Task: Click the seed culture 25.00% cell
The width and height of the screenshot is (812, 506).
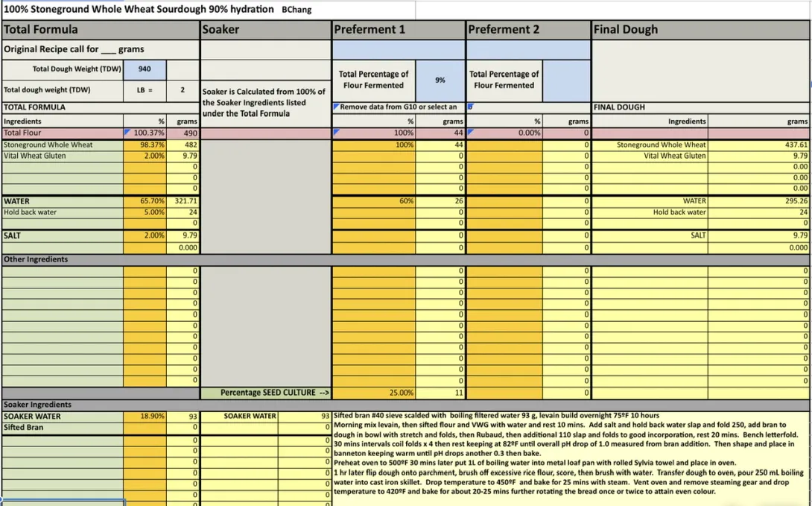Action: 374,393
